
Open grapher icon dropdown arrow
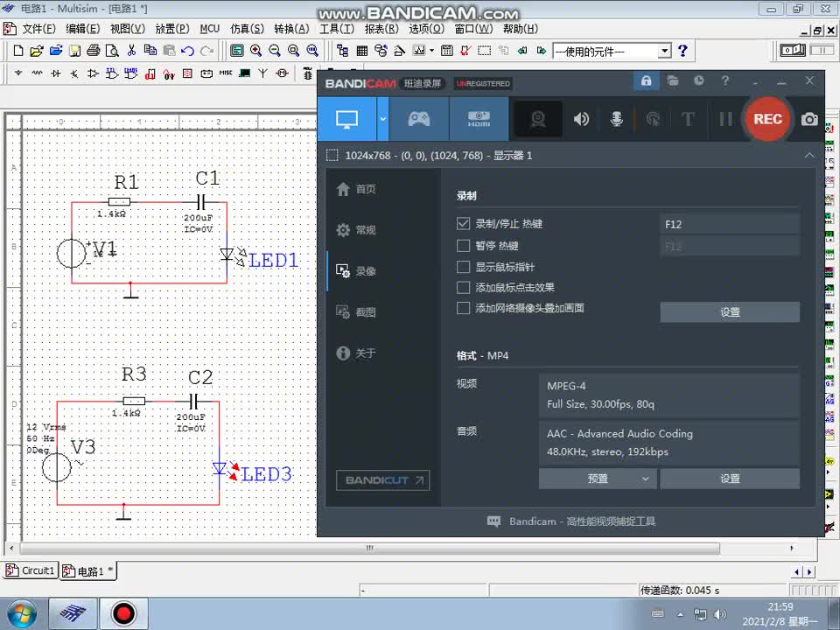coord(431,51)
